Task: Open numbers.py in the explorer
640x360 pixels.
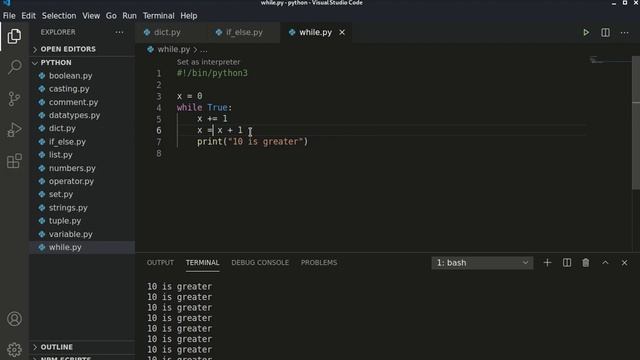Action: [82, 168]
